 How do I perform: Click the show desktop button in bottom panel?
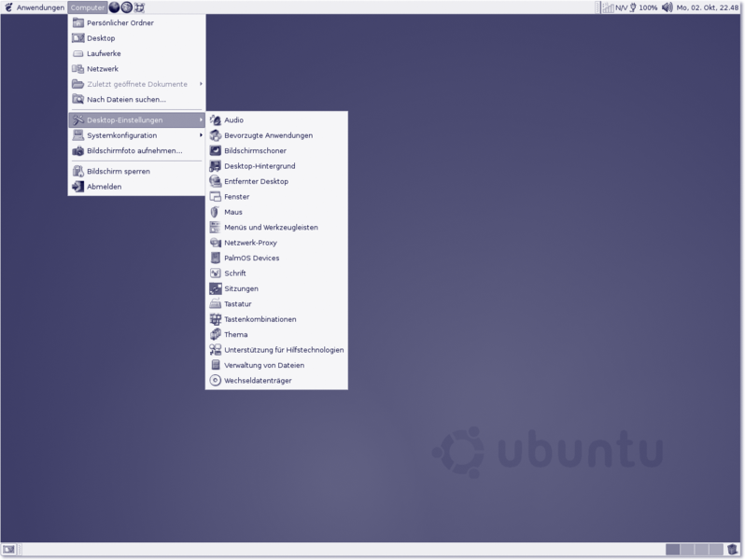[9, 550]
